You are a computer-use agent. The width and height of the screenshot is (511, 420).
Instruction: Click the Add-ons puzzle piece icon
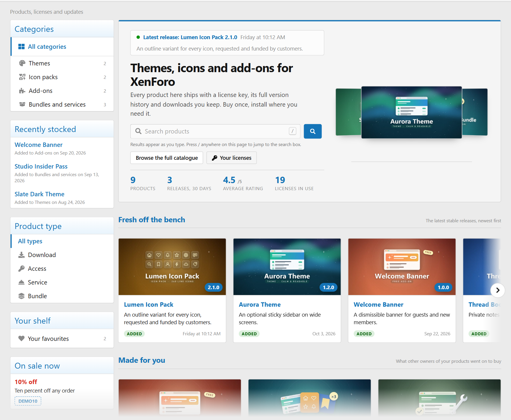22,91
